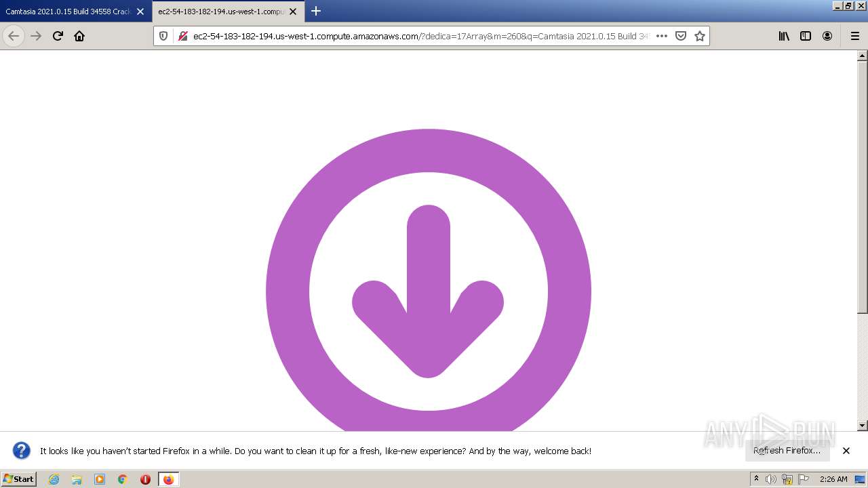This screenshot has height=488, width=868.
Task: Click scrollbar down arrow
Action: [x=863, y=425]
